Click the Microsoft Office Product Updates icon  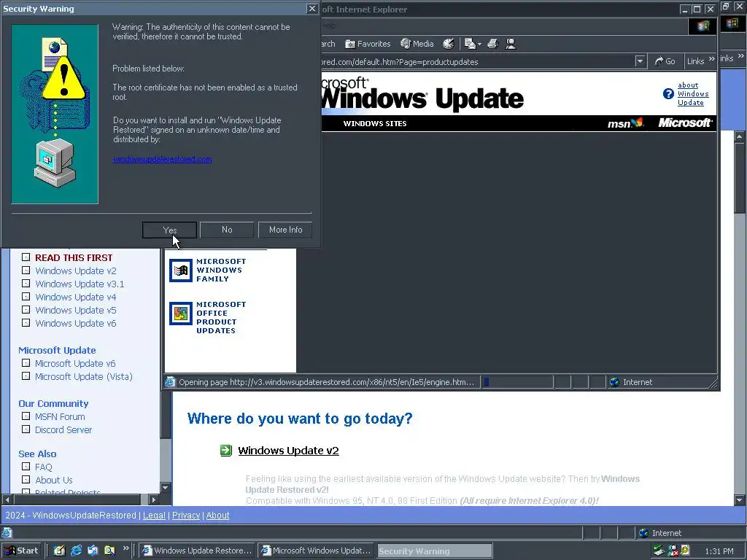coord(181,314)
